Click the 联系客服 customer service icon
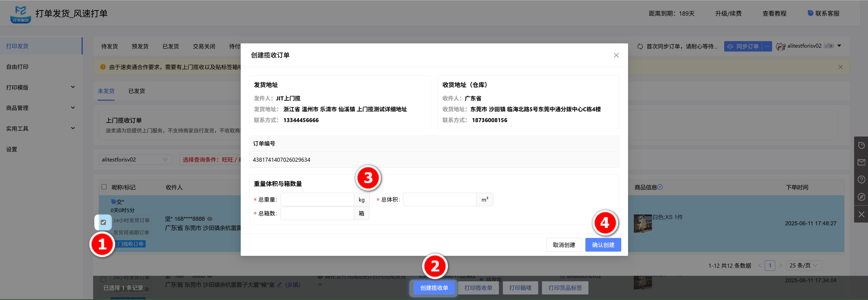Viewport: 868px width, 300px height. [810, 13]
